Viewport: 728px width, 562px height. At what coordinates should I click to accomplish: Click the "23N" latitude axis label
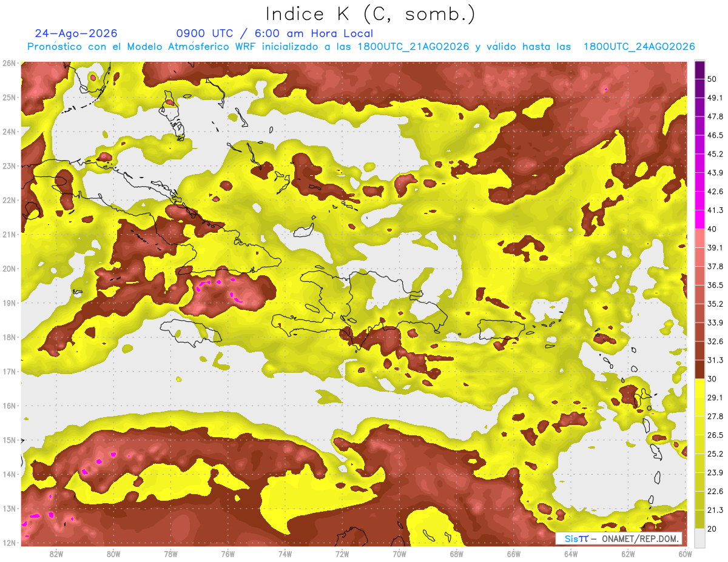click(8, 166)
